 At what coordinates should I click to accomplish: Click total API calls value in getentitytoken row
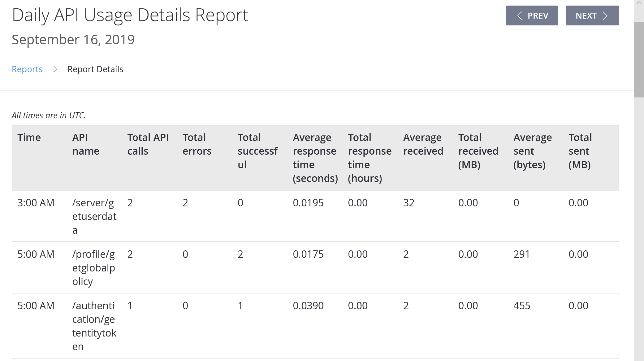coord(130,306)
